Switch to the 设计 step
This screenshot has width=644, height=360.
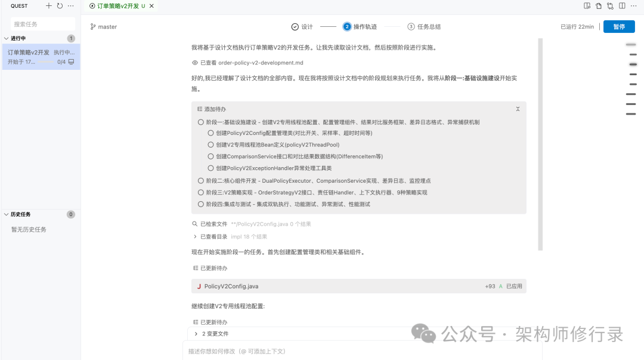tap(302, 27)
